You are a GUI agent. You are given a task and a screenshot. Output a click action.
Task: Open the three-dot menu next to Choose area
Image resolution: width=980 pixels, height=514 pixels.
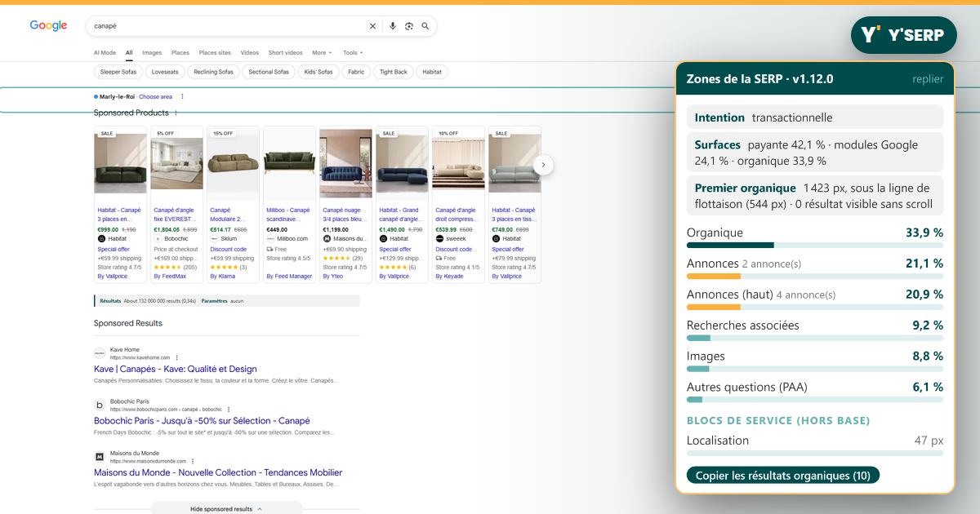(x=182, y=96)
